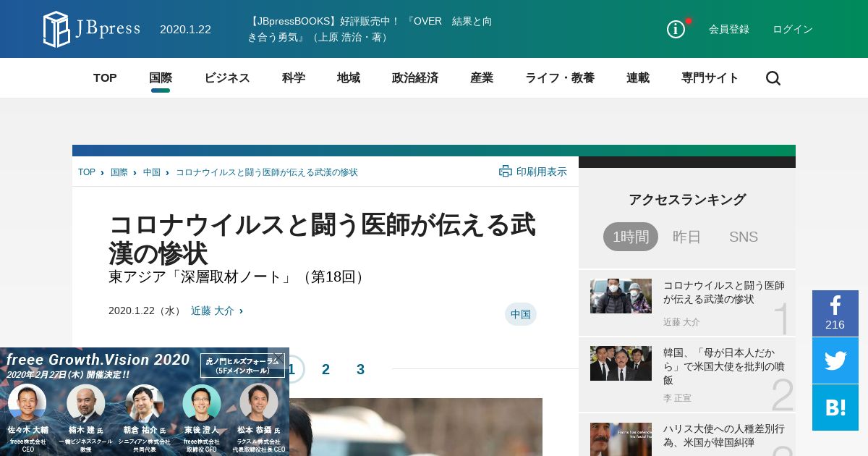Click the article main photo
The image size is (868, 456).
point(416,427)
